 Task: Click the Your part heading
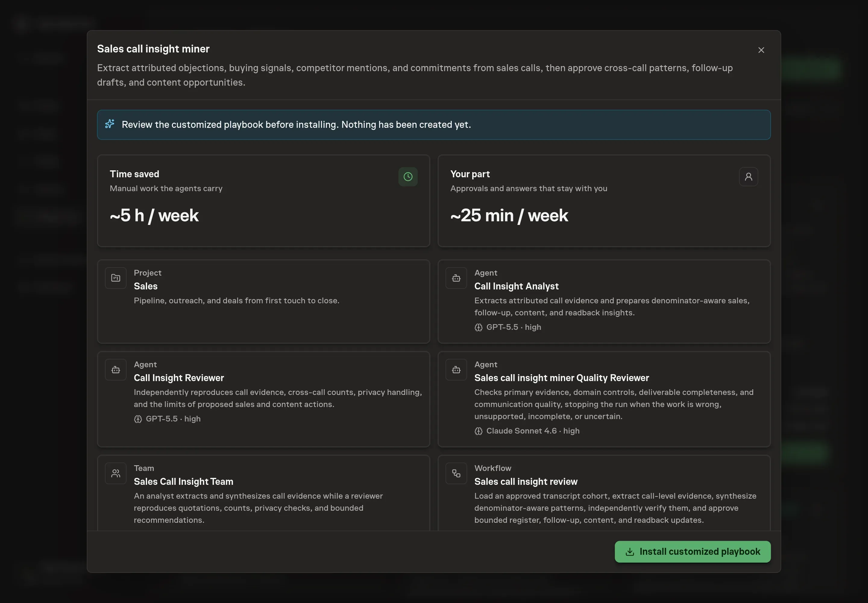[470, 174]
